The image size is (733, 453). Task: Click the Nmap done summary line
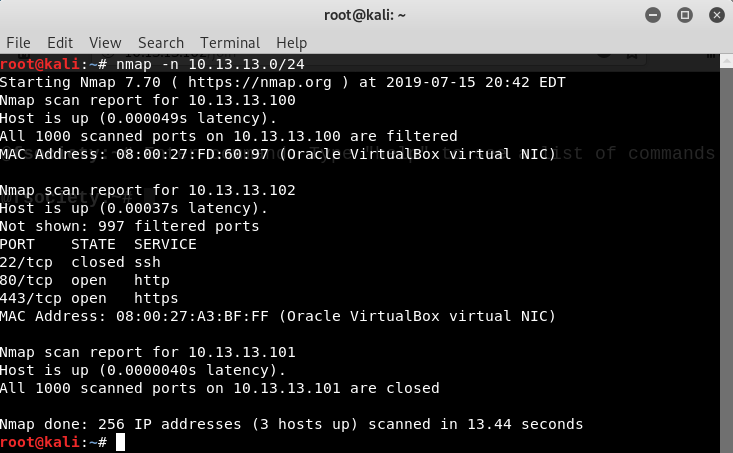pos(291,424)
